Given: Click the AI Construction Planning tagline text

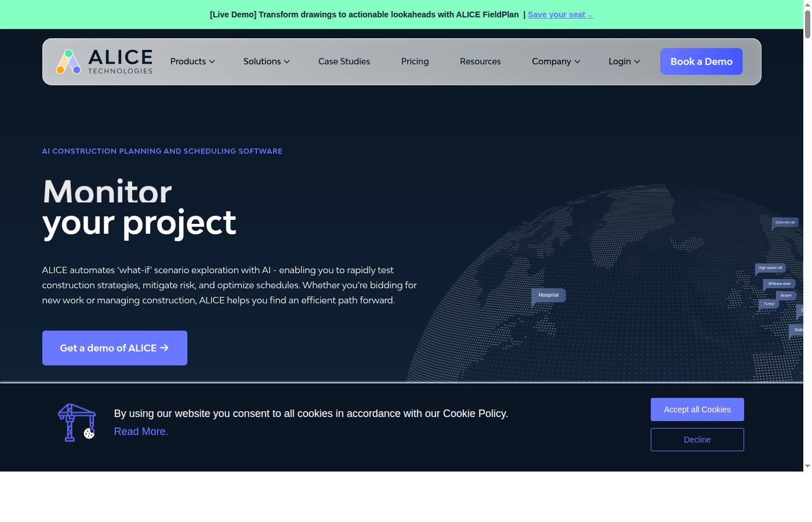Looking at the screenshot, I should tap(162, 151).
